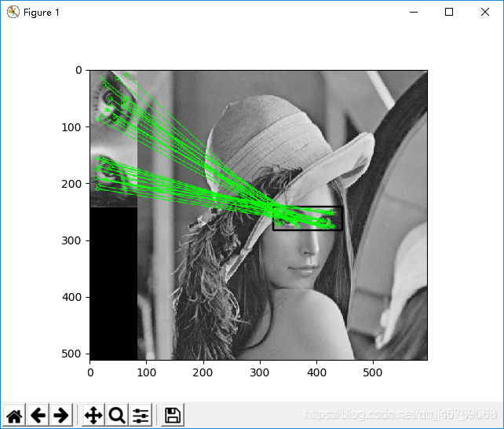Select the zoom to rectangle tool
Image resolution: width=504 pixels, height=429 pixels.
[x=117, y=415]
